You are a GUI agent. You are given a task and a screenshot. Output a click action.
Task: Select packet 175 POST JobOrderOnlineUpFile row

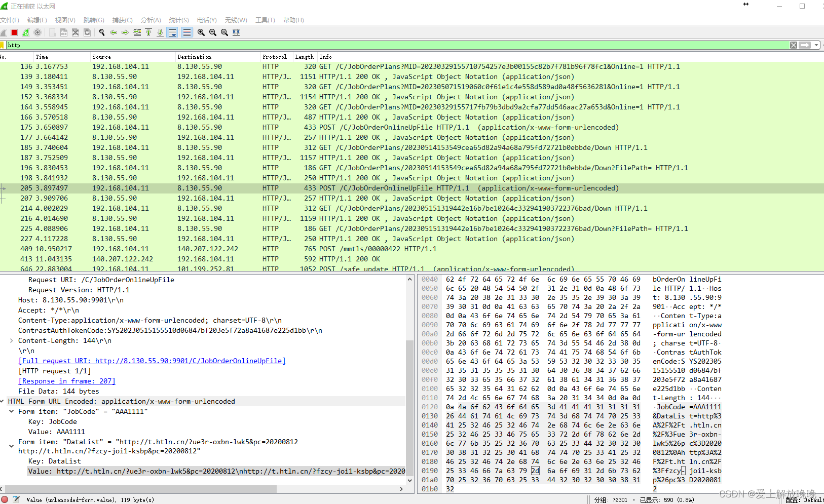point(411,127)
